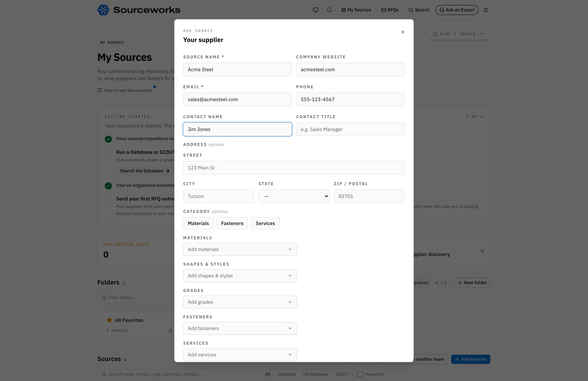The image size is (588, 381).
Task: Click the Sourceworks logo icon
Action: coord(103,10)
